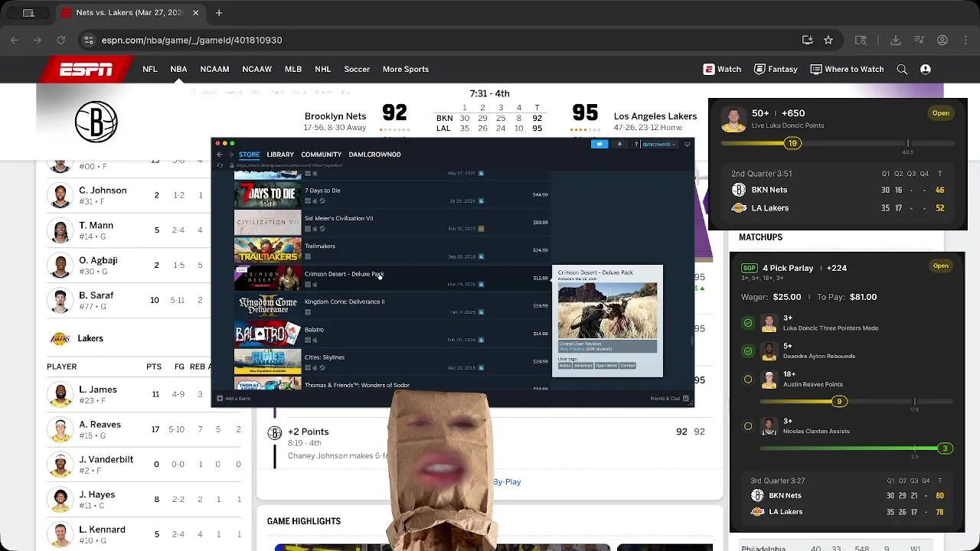
Task: Click the Watch icon link in ESPN header
Action: (x=722, y=69)
